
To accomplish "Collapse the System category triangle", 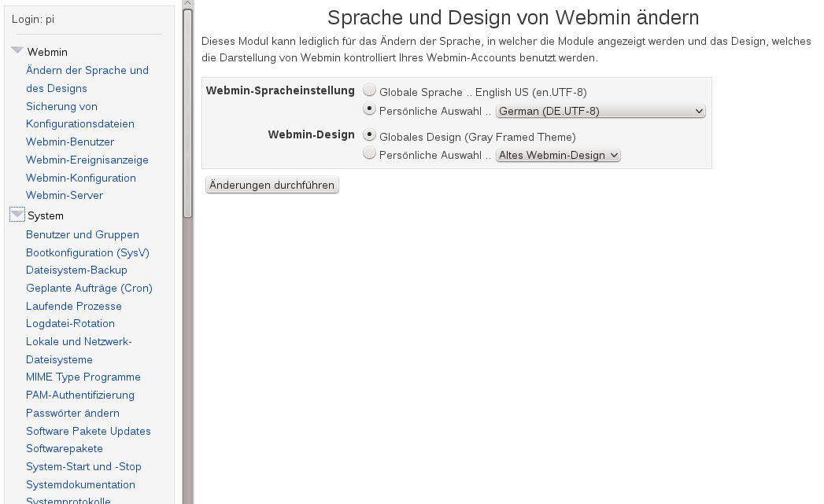I will [17, 214].
